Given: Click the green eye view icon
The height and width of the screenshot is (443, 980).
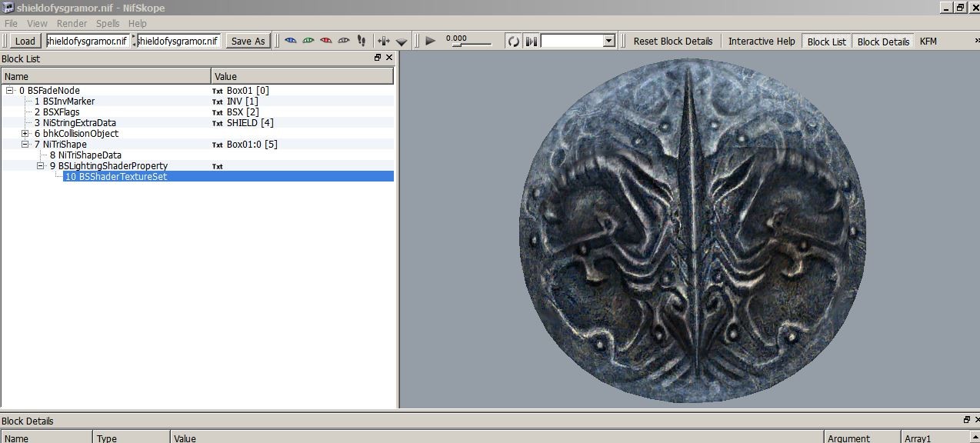Looking at the screenshot, I should pos(308,41).
